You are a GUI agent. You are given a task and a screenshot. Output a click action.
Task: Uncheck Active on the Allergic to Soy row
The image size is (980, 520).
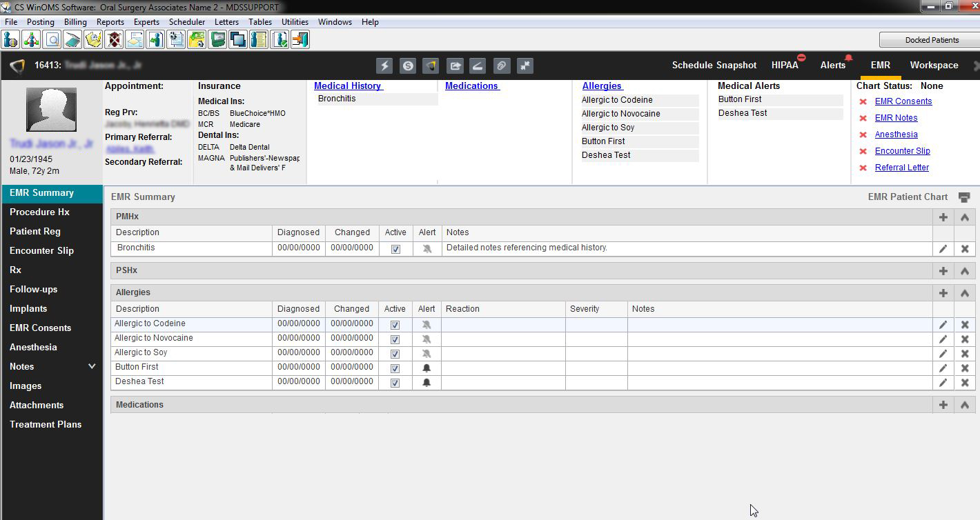click(x=395, y=353)
